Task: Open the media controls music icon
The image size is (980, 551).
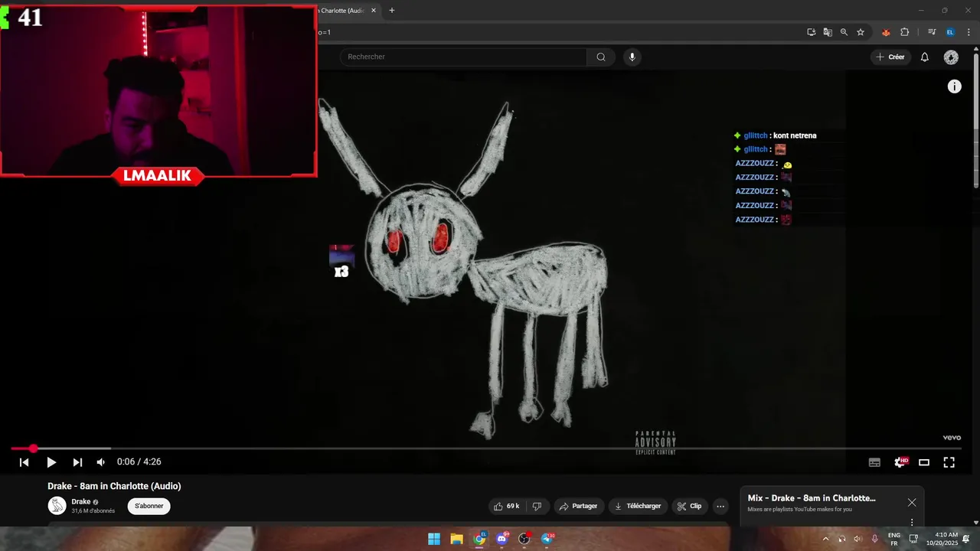Action: [932, 32]
